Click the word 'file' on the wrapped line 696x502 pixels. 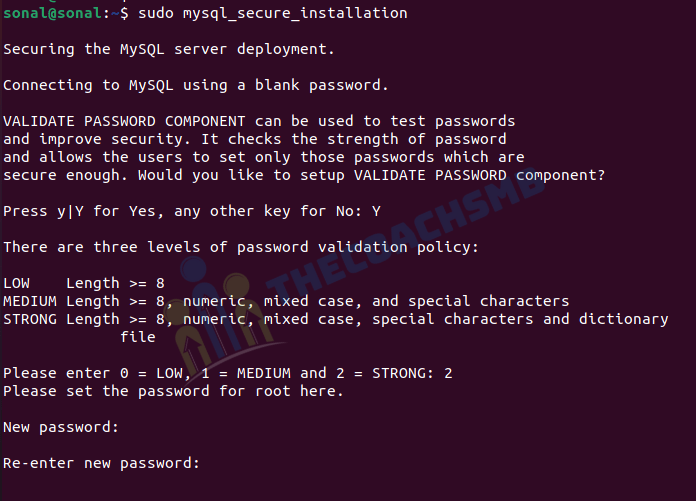138,337
